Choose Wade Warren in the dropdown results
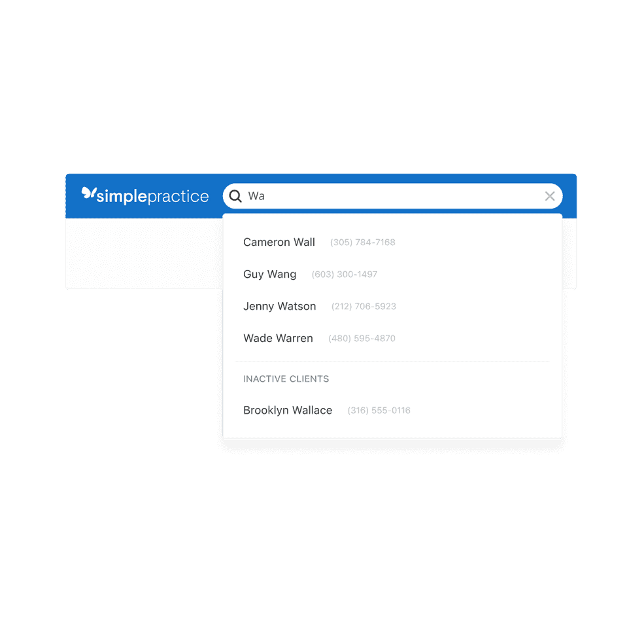This screenshot has height=644, width=644. pyautogui.click(x=278, y=339)
